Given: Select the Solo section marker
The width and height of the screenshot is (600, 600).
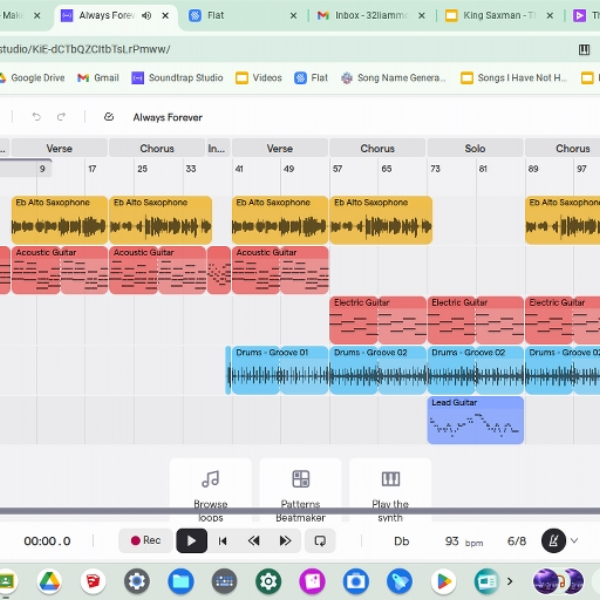Looking at the screenshot, I should pyautogui.click(x=475, y=148).
